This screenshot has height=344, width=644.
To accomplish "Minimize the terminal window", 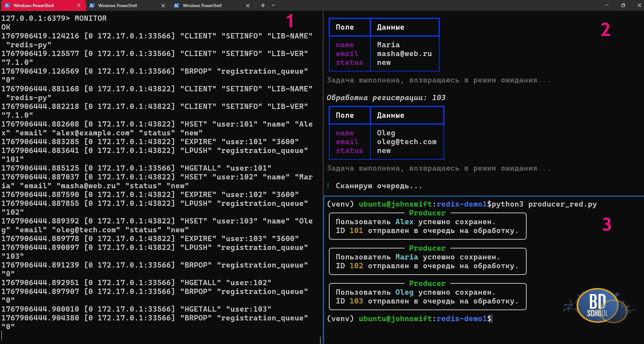I will point(607,5).
